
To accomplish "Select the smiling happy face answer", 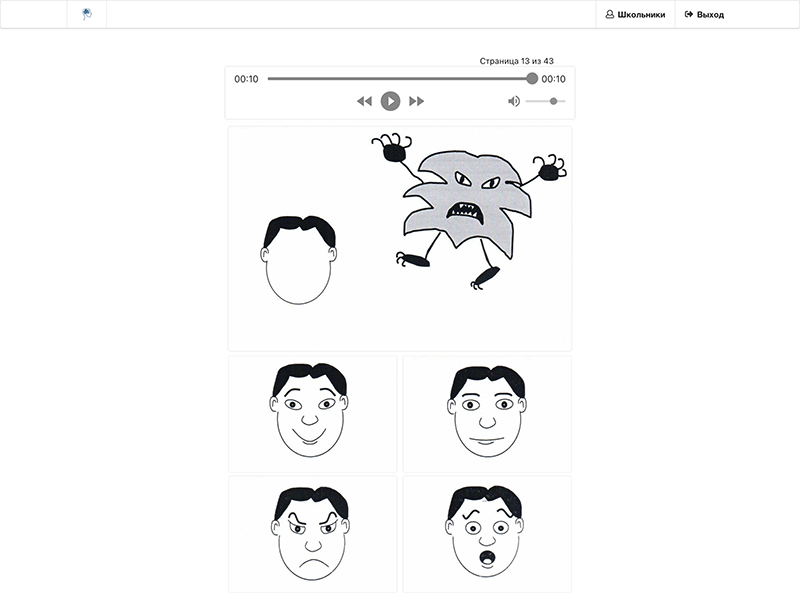I will [312, 414].
